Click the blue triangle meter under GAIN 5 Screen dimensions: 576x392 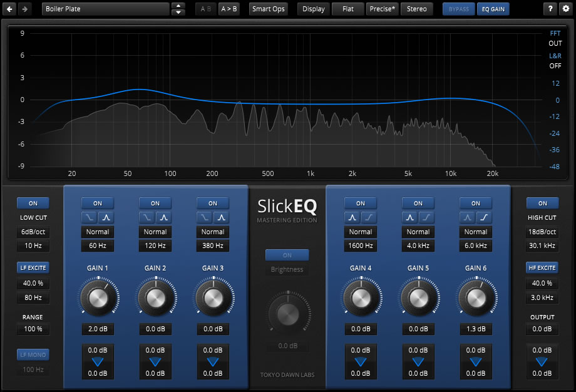point(418,362)
